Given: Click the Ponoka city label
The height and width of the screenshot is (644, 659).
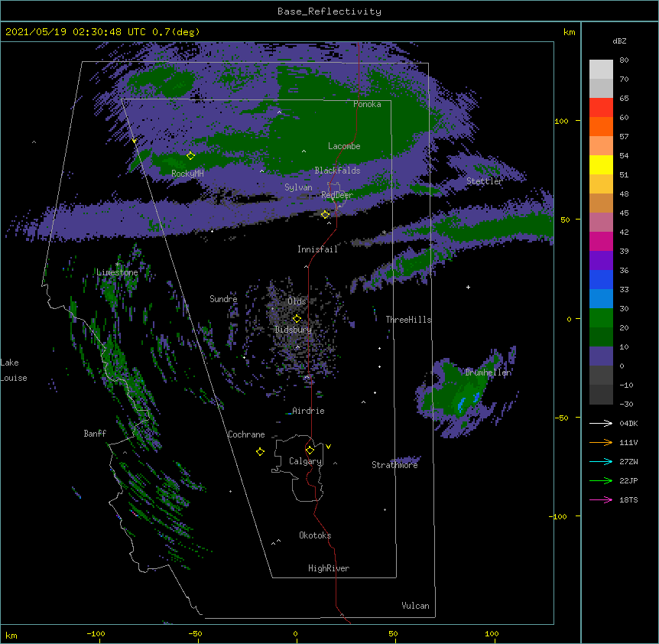Looking at the screenshot, I should tap(367, 104).
